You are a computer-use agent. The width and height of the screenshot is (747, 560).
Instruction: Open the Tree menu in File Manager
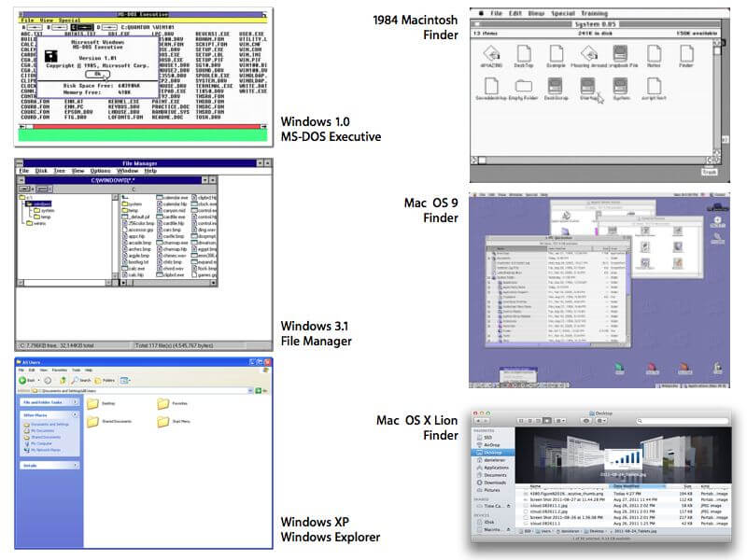click(x=60, y=171)
